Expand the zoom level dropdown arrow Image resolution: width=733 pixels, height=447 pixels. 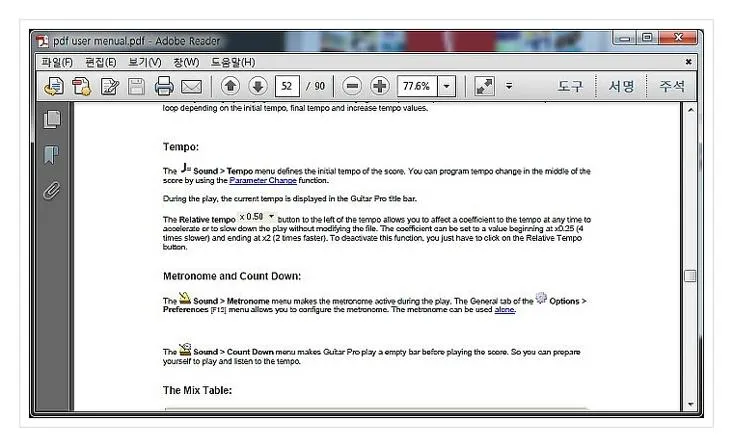446,86
